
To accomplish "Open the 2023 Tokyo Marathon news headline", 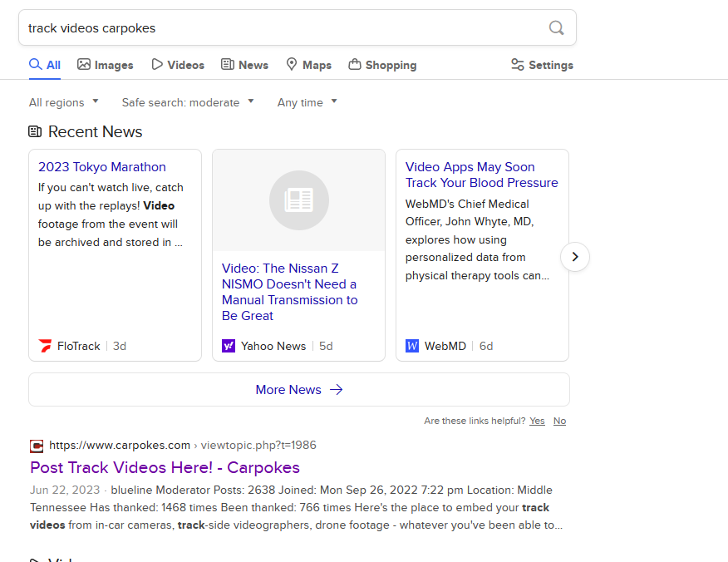I will tap(101, 167).
